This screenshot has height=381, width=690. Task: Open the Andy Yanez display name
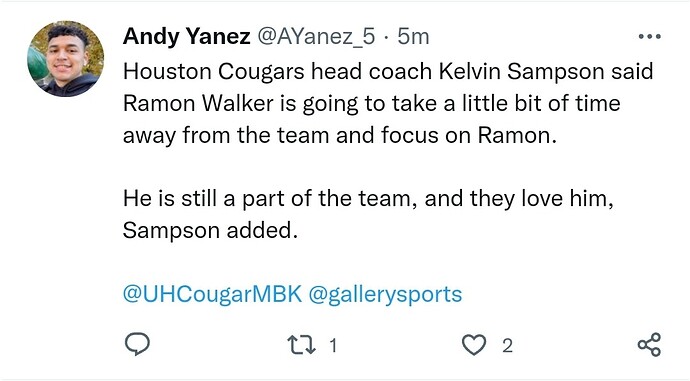tap(187, 36)
